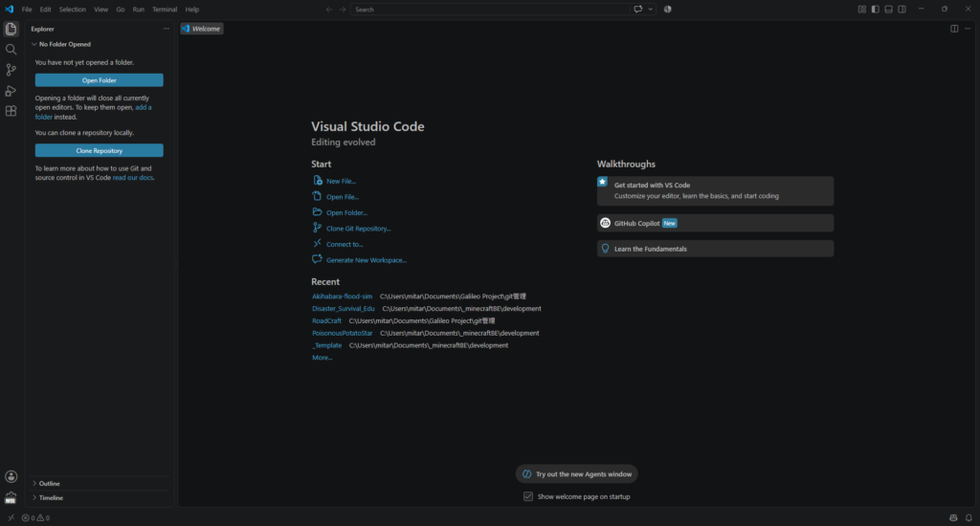Open the Edit menu
The height and width of the screenshot is (526, 980).
pos(46,10)
